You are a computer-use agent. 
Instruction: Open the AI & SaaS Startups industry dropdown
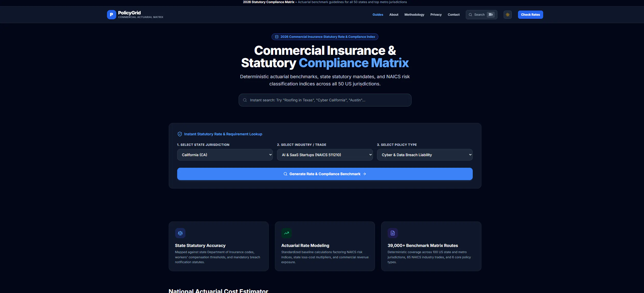[x=325, y=155]
